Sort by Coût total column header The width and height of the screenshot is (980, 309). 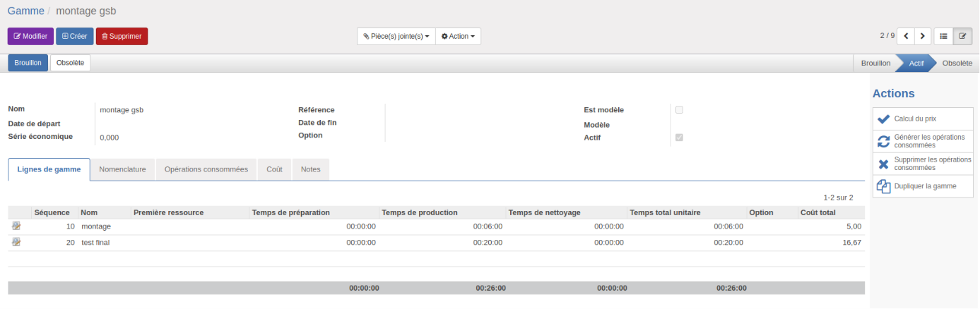click(x=831, y=212)
